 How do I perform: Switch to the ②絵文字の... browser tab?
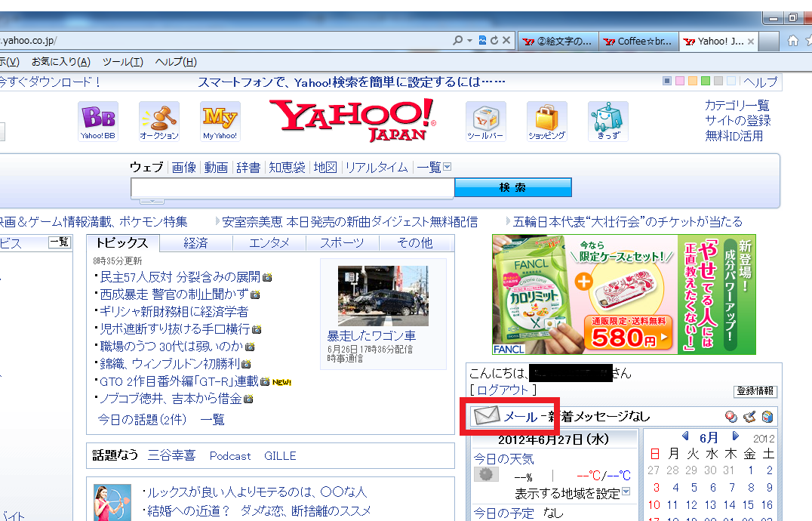[558, 42]
